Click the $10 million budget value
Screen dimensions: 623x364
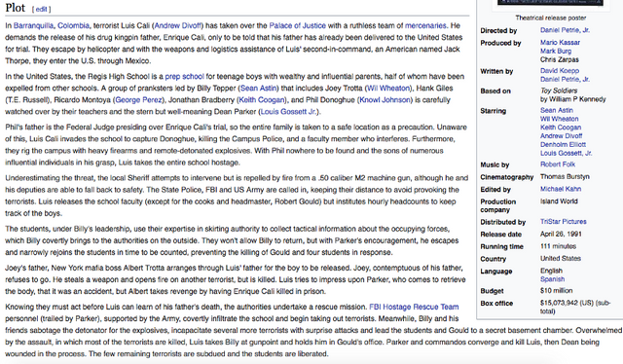pyautogui.click(x=556, y=290)
